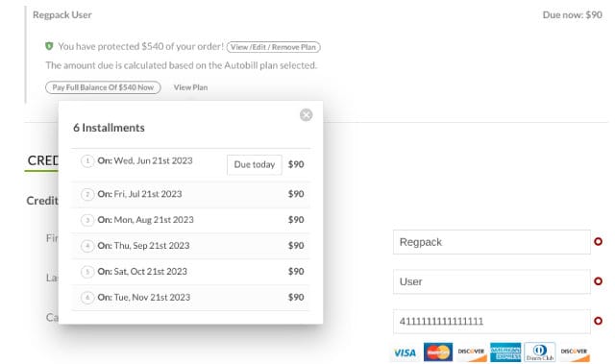Select the Jul 21st 2023 installment row

coord(190,194)
